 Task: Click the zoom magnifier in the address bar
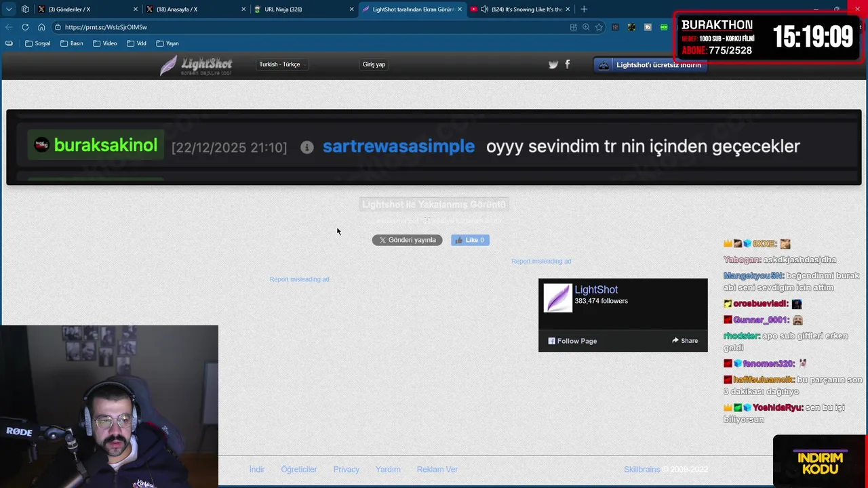[x=586, y=27]
